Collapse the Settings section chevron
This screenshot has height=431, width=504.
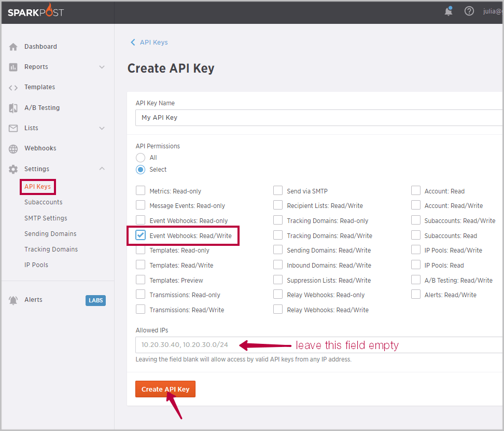pos(102,169)
